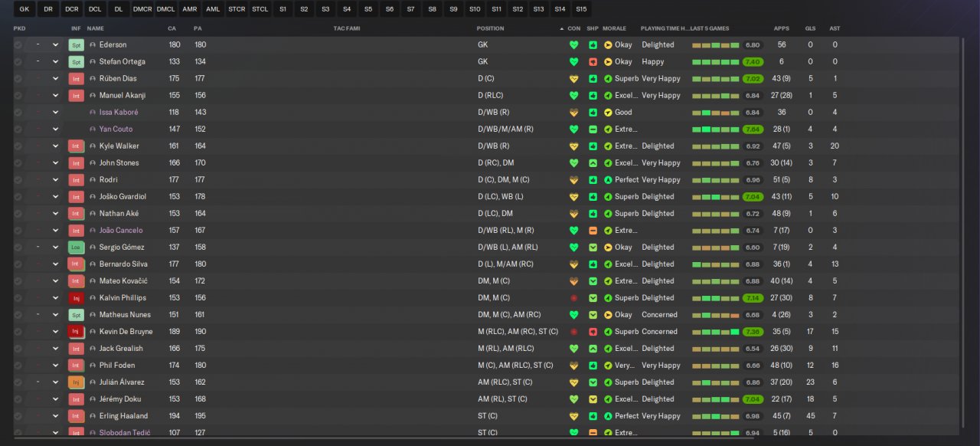Sort table by Morale column header

[x=614, y=28]
